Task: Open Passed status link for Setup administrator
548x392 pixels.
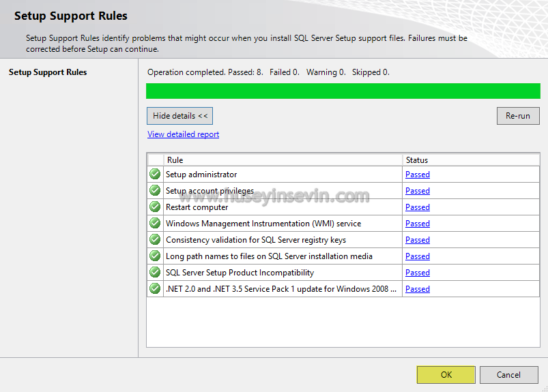Action: (417, 175)
